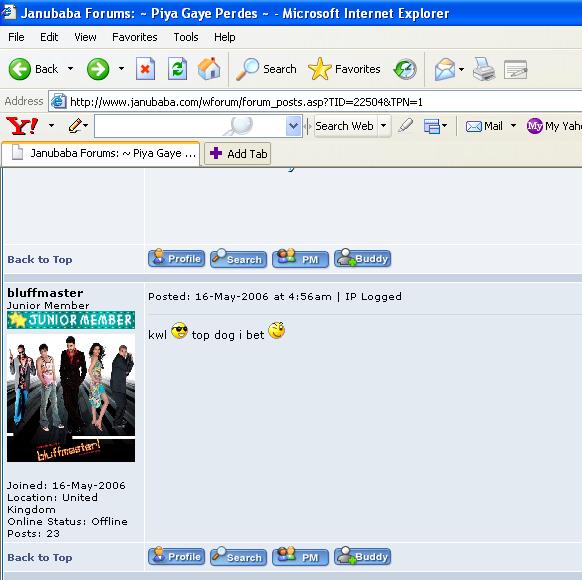Click the Add Tab button

tap(238, 154)
